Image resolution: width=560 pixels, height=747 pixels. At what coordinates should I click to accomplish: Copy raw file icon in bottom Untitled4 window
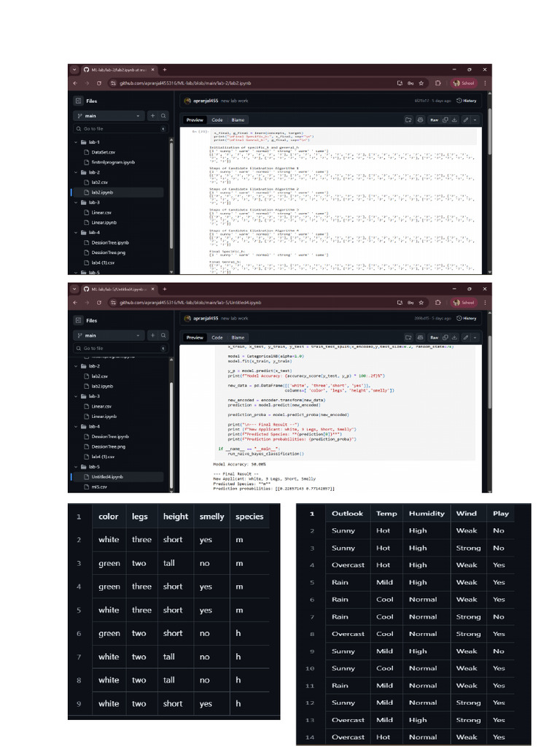coord(446,337)
